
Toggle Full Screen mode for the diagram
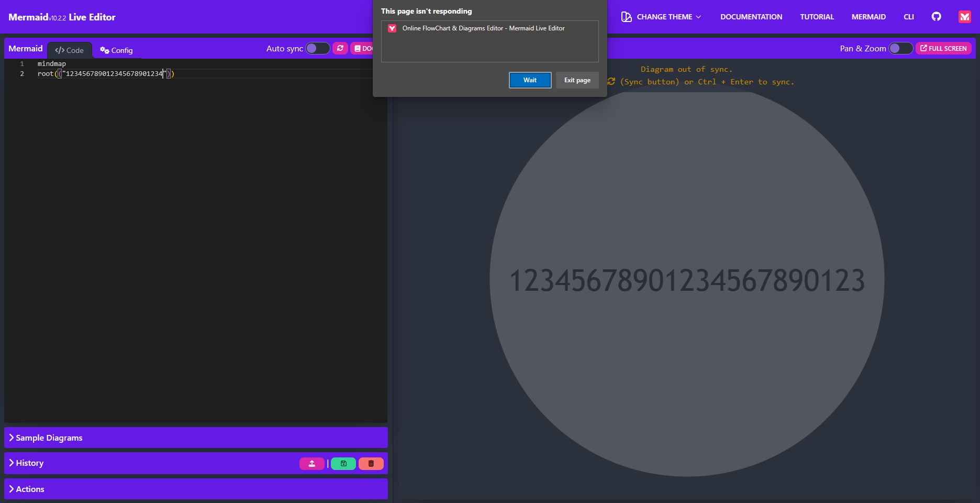tap(943, 48)
